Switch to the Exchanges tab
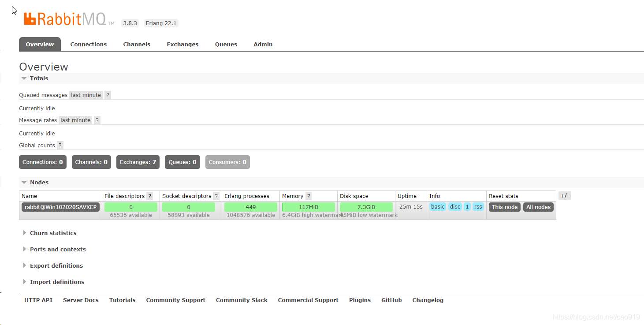The image size is (644, 325). pos(182,44)
